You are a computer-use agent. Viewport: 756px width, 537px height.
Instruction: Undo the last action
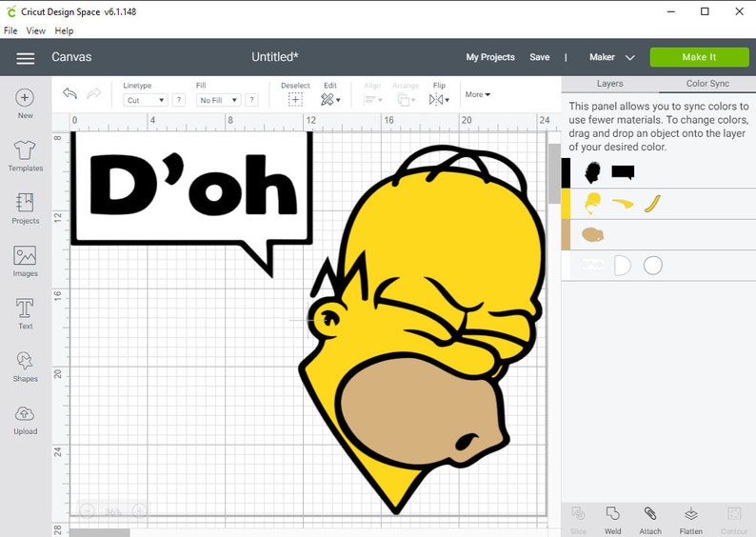[x=70, y=93]
